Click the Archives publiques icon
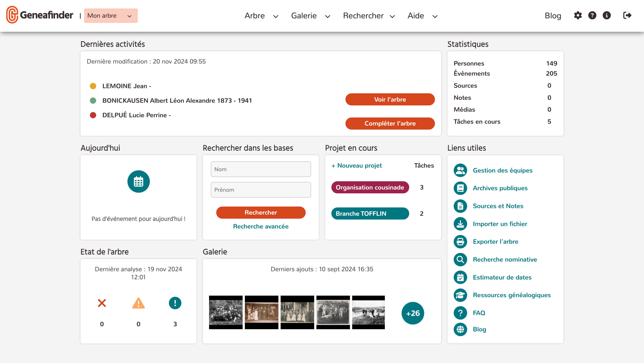Viewport: 644px width, 363px height. [460, 188]
